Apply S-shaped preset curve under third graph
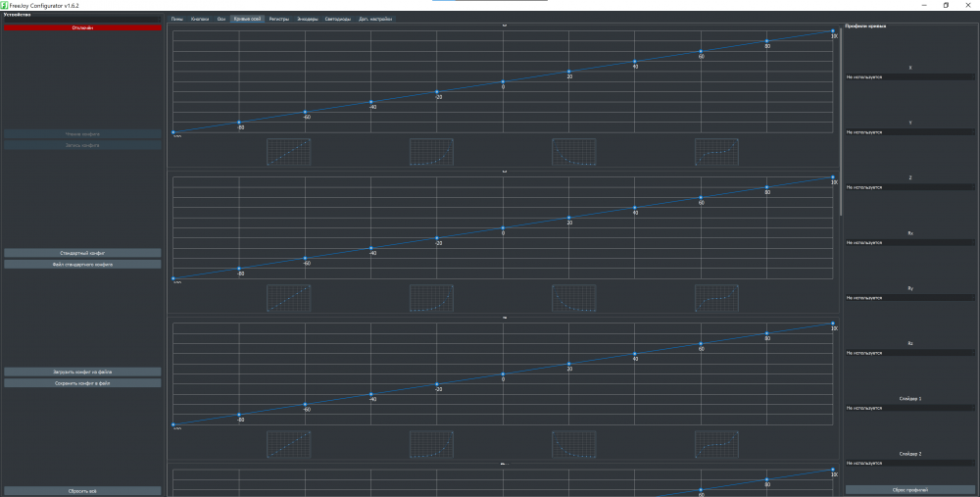This screenshot has height=497, width=980. [x=716, y=444]
